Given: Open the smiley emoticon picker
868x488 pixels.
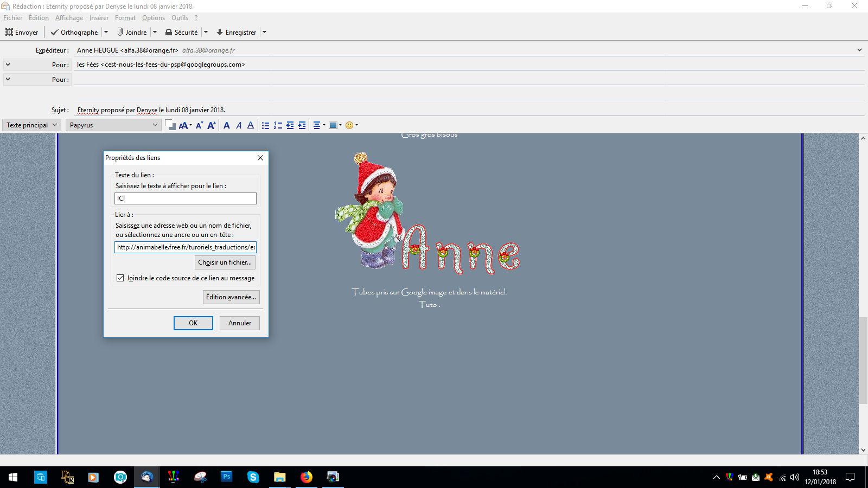Looking at the screenshot, I should coord(352,125).
